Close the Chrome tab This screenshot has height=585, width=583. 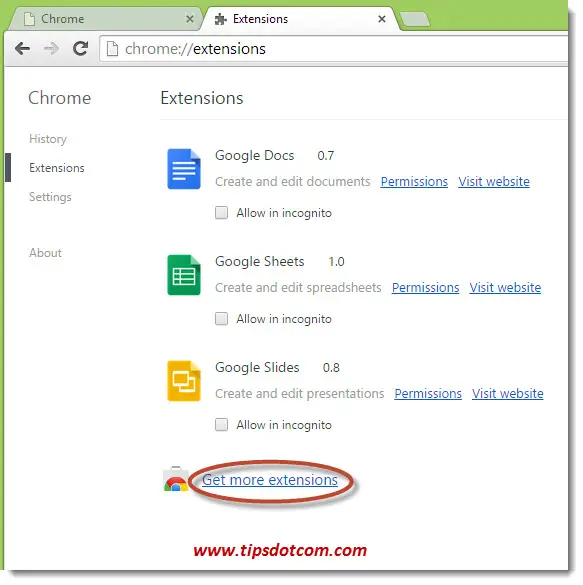[x=190, y=19]
